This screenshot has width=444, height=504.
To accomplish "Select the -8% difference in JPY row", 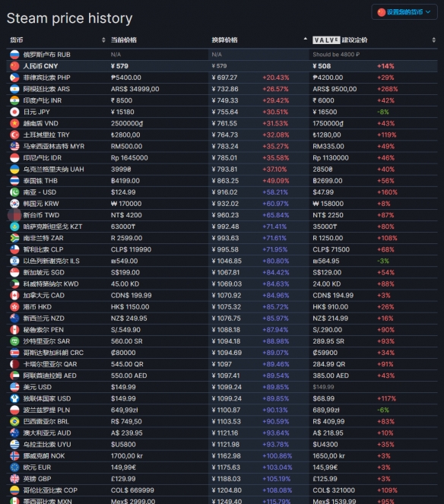I will point(383,112).
